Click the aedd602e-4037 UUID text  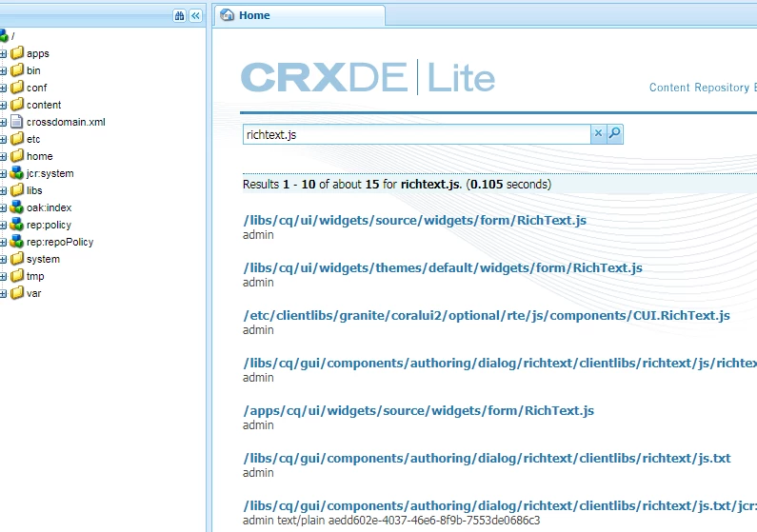[x=434, y=521]
